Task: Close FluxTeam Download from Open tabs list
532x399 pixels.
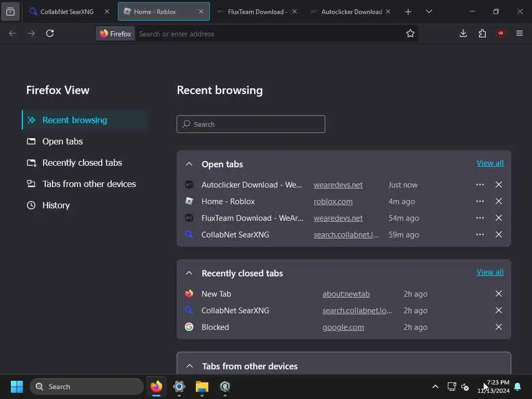Action: (x=498, y=218)
